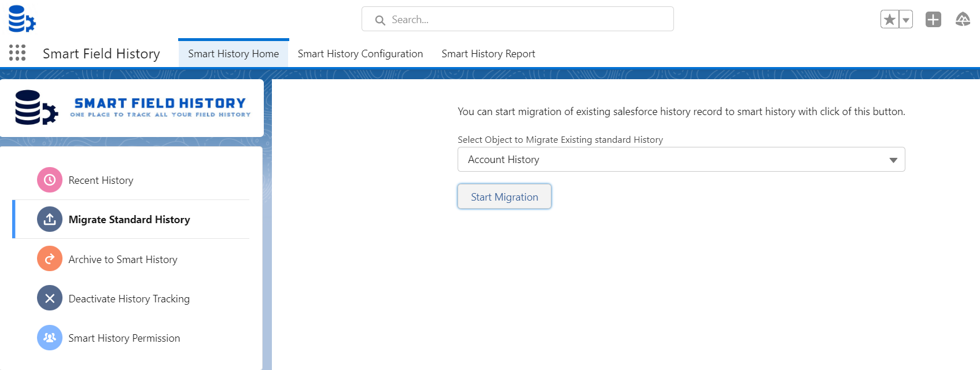Click the Deactivate History Tracking X icon
Screen dimensions: 980x370
(50, 298)
